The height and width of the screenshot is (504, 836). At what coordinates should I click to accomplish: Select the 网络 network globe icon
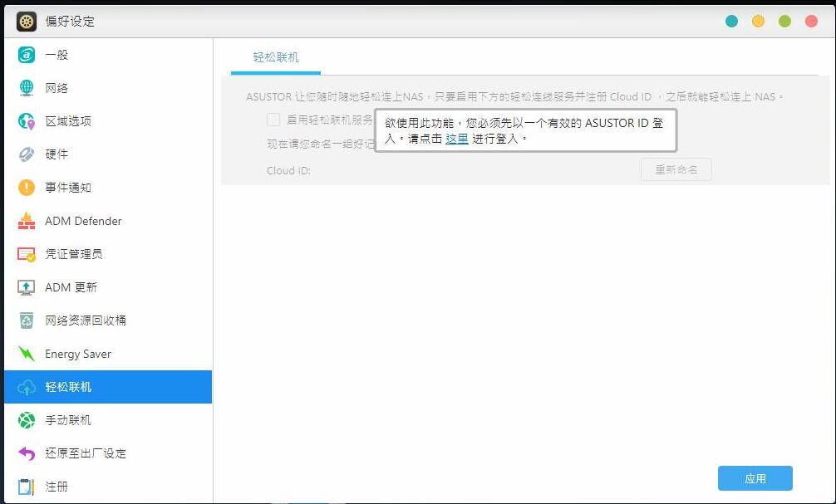25,87
